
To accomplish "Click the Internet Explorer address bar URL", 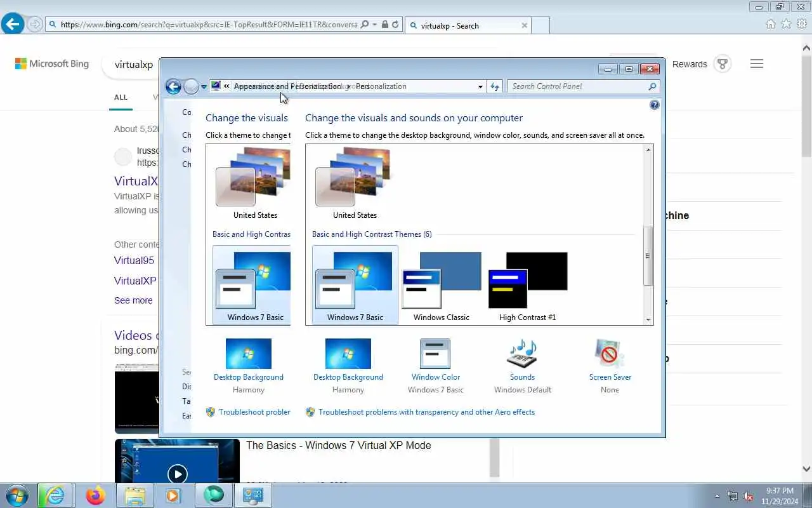I will point(209,25).
